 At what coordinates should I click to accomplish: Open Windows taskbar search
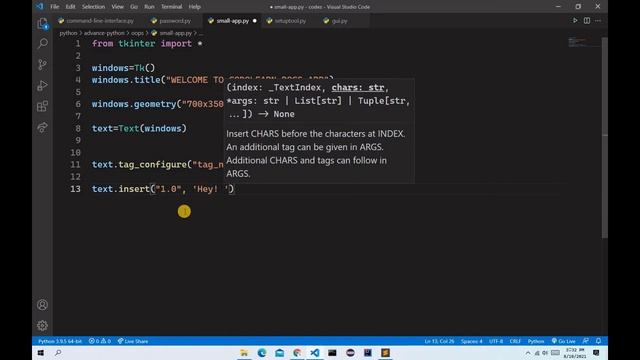[x=58, y=353]
